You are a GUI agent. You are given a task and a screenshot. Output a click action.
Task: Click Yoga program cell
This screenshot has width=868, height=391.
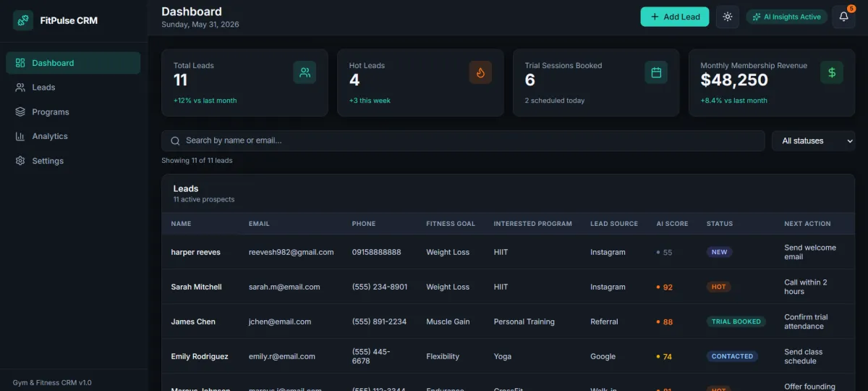tap(503, 357)
